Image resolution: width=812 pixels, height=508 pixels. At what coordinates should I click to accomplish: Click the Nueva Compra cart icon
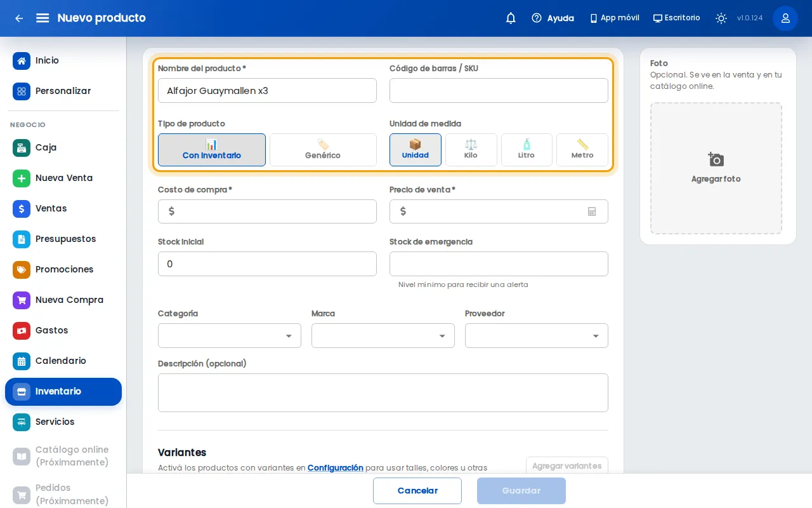pyautogui.click(x=22, y=300)
